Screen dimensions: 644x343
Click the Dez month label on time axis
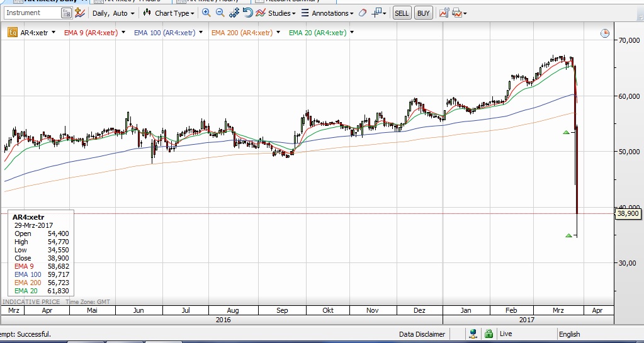pos(419,310)
